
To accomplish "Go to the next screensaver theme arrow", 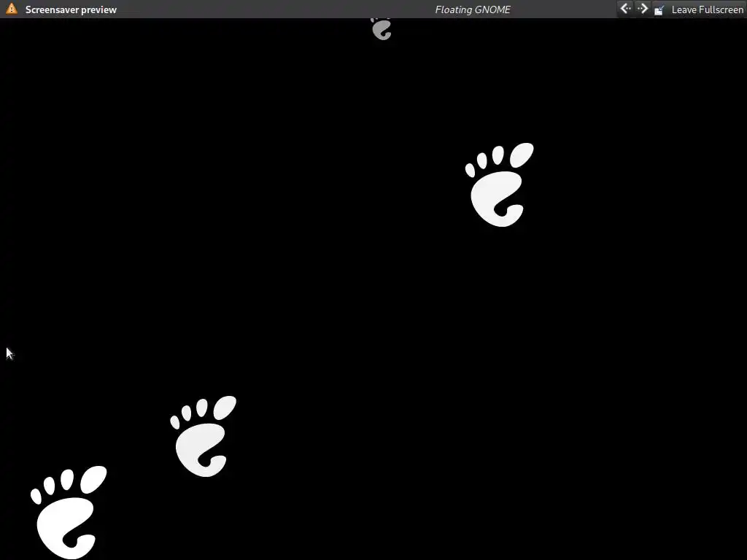I will (x=643, y=9).
